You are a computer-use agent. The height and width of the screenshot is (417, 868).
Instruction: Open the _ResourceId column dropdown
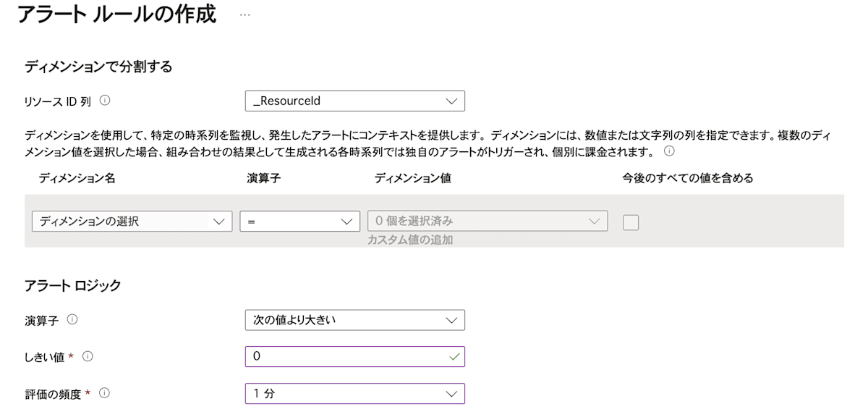point(355,101)
